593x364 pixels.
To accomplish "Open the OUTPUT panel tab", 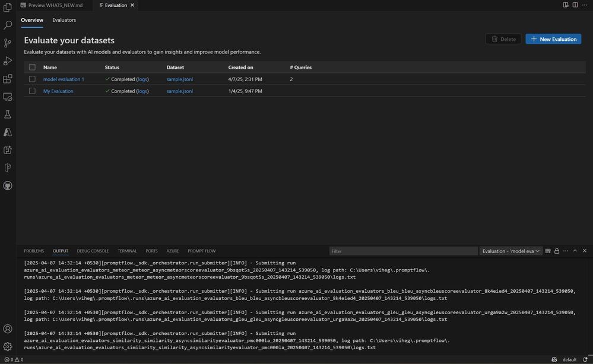I will [x=61, y=251].
